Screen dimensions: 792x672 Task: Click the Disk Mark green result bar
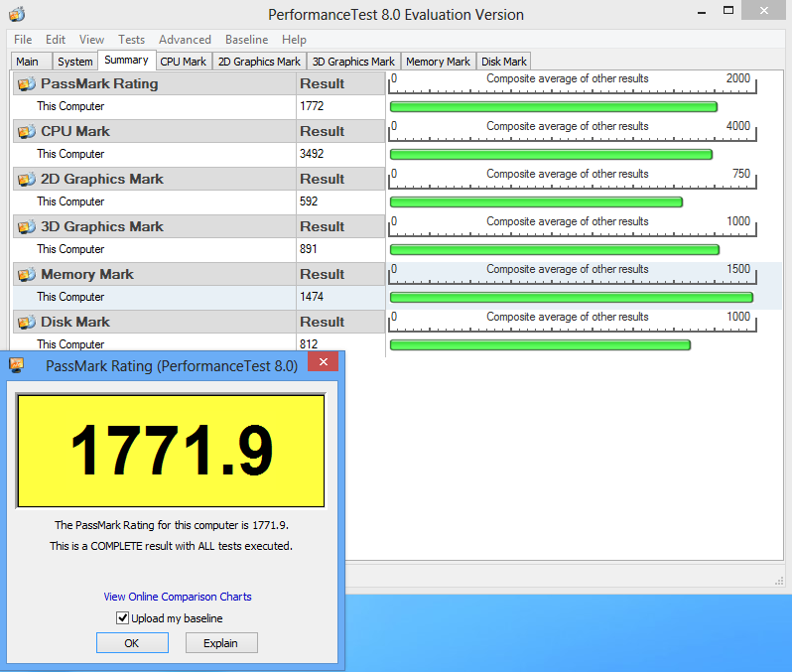(x=540, y=345)
